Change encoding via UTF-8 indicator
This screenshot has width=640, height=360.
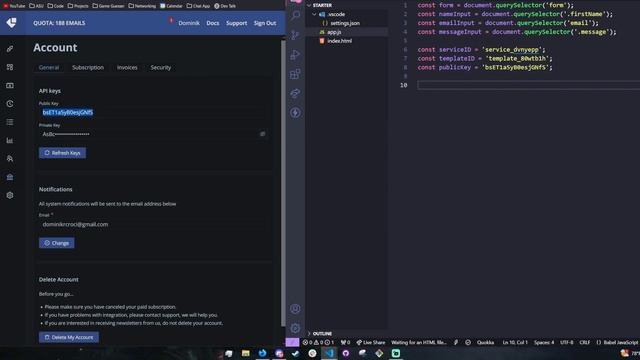tap(567, 342)
